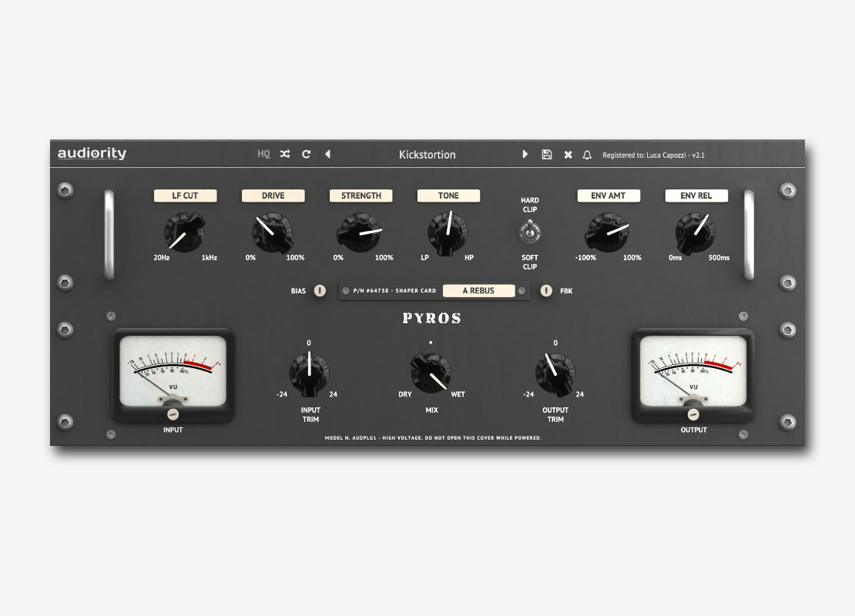Open notifications via the bell icon
The height and width of the screenshot is (616, 855).
pyautogui.click(x=586, y=154)
